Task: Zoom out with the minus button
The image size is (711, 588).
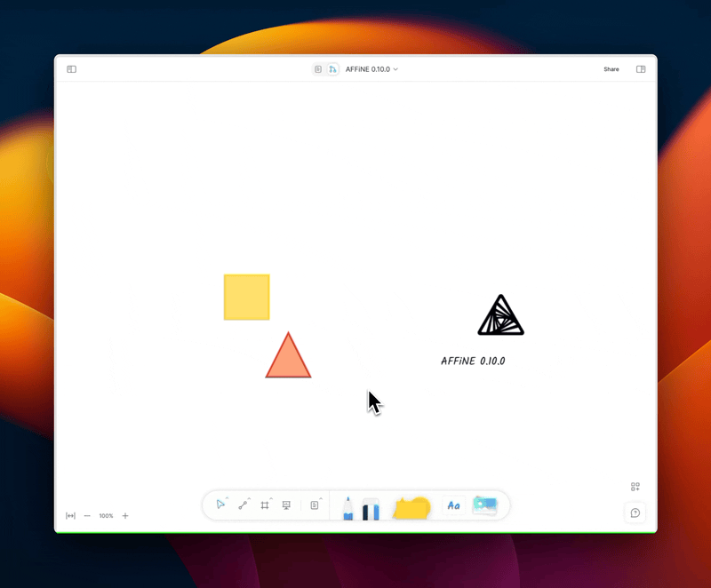Action: point(87,515)
